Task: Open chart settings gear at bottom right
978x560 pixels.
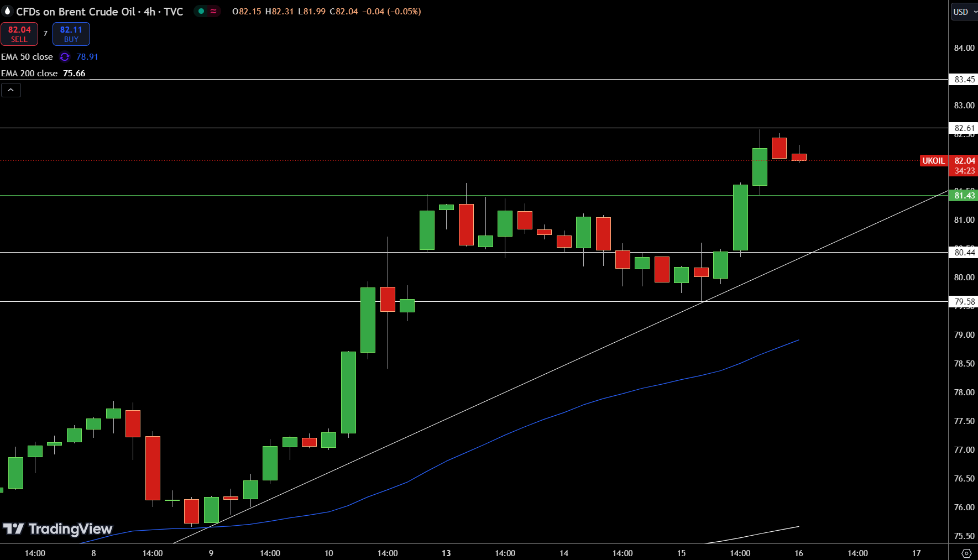Action: pyautogui.click(x=966, y=553)
